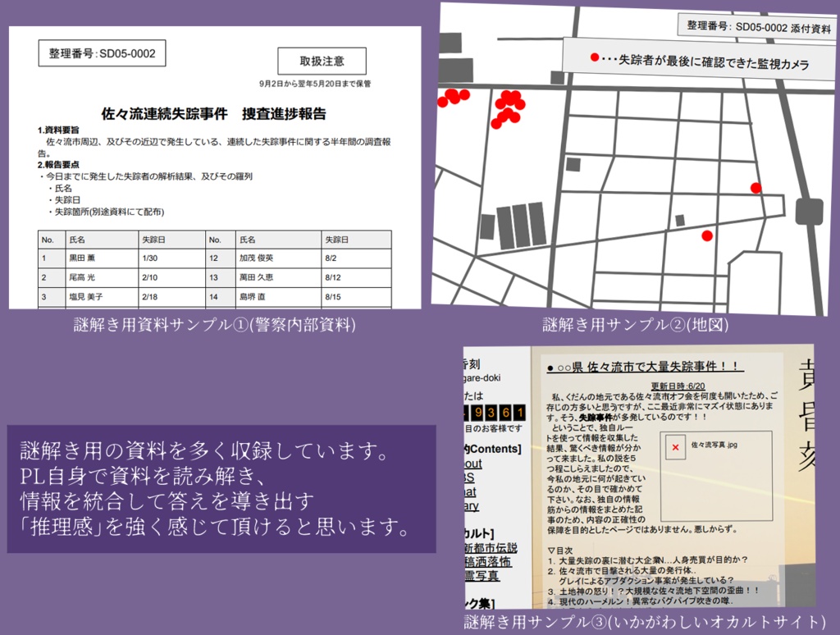
Task: Click the 佐々流連続失踪事件 捜査進捗報告 title
Action: point(214,113)
